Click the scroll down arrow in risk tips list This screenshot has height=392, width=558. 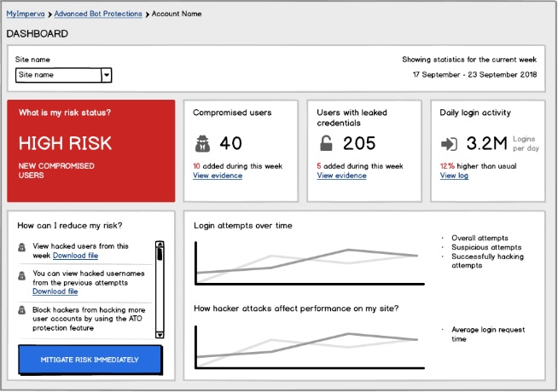click(159, 333)
